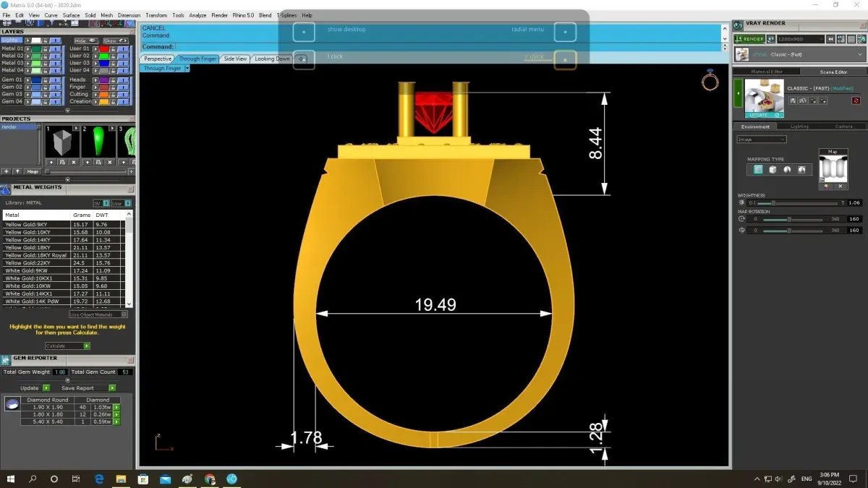Toggle the lock on Heads layer
The width and height of the screenshot is (868, 488).
(114, 80)
